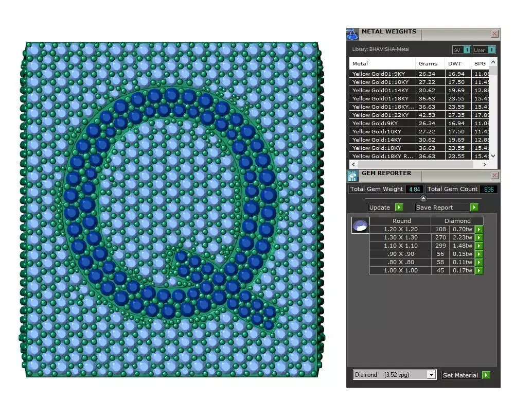Click the 1.00 X 1.00 size cell

[x=400, y=270]
